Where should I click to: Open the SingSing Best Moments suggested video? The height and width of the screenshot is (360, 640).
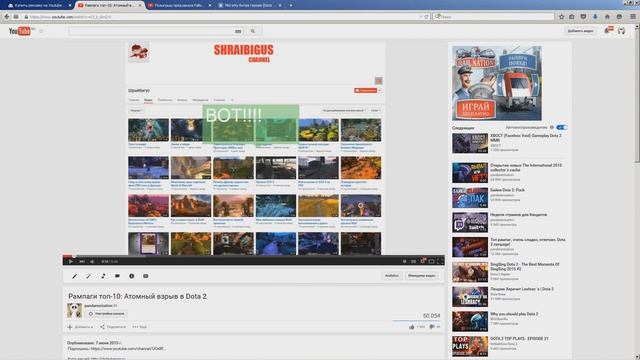(x=509, y=272)
